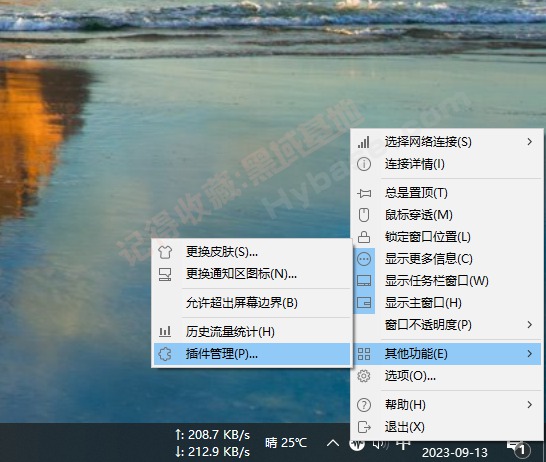This screenshot has width=546, height=462.
Task: Open 窗口不透明度(P) menu entry
Action: (447, 325)
